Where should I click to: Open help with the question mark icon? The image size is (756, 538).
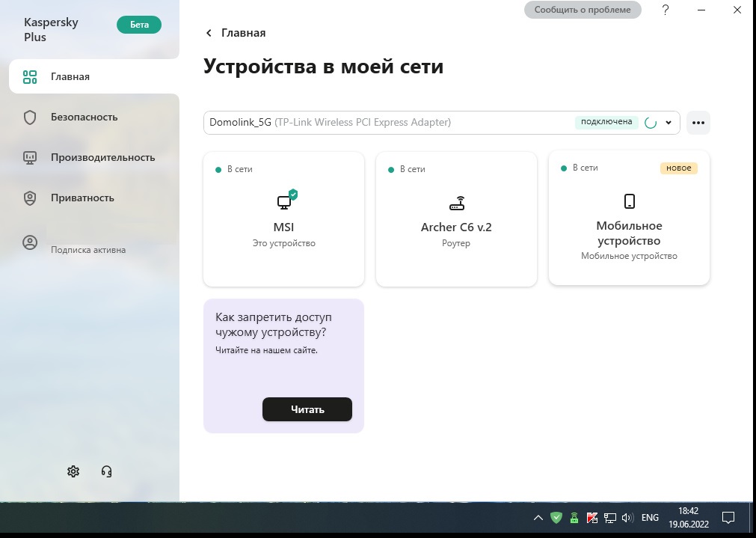pos(666,10)
